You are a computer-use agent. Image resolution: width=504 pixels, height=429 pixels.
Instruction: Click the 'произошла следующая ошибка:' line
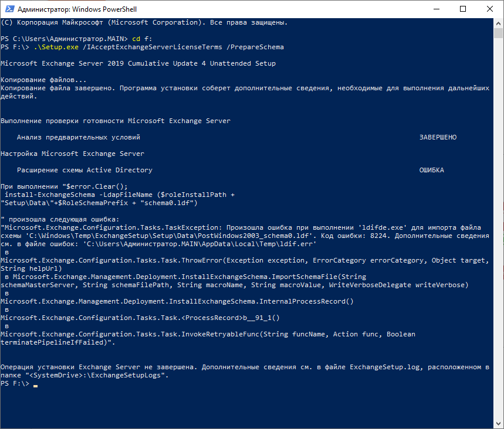(x=60, y=220)
